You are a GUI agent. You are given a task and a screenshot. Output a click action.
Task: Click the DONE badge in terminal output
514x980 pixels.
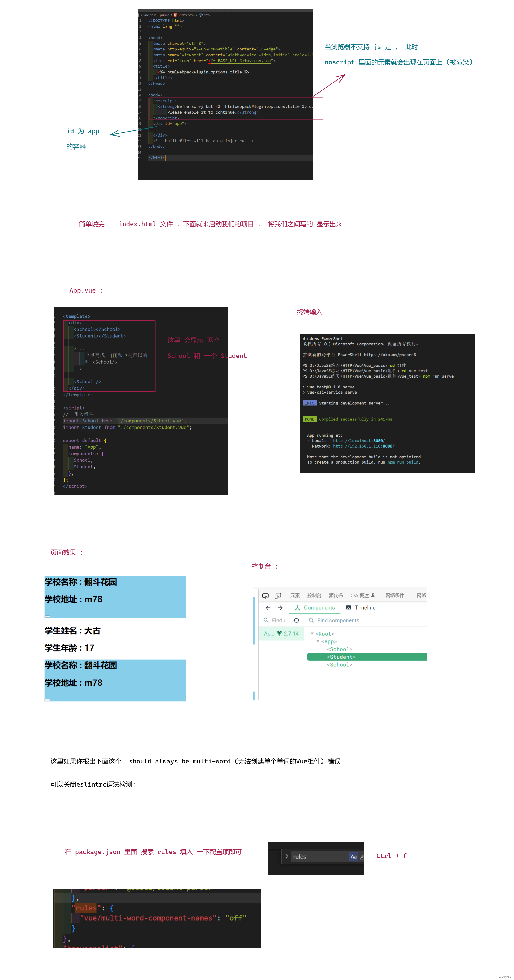point(309,419)
